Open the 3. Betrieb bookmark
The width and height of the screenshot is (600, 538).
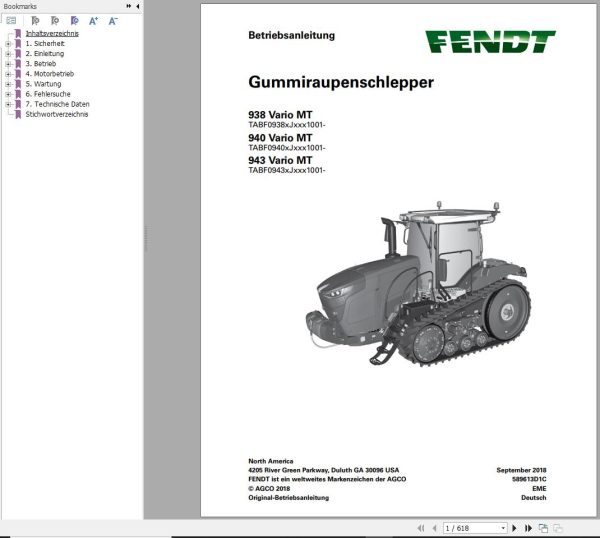pos(41,64)
